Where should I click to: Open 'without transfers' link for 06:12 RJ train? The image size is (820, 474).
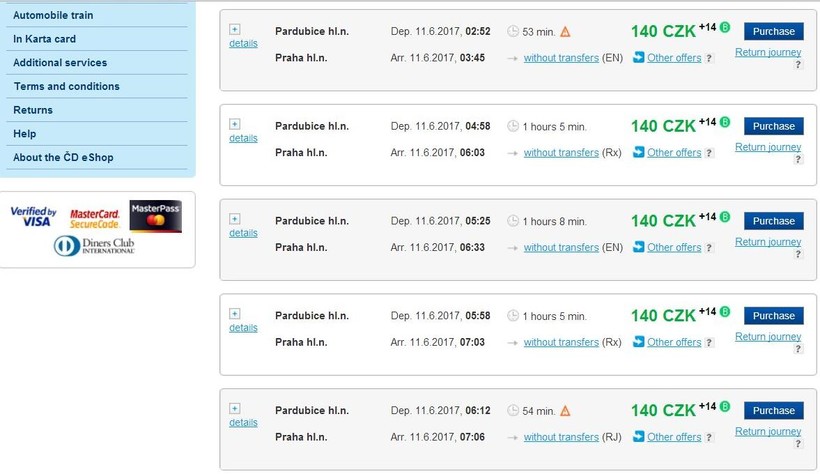561,437
